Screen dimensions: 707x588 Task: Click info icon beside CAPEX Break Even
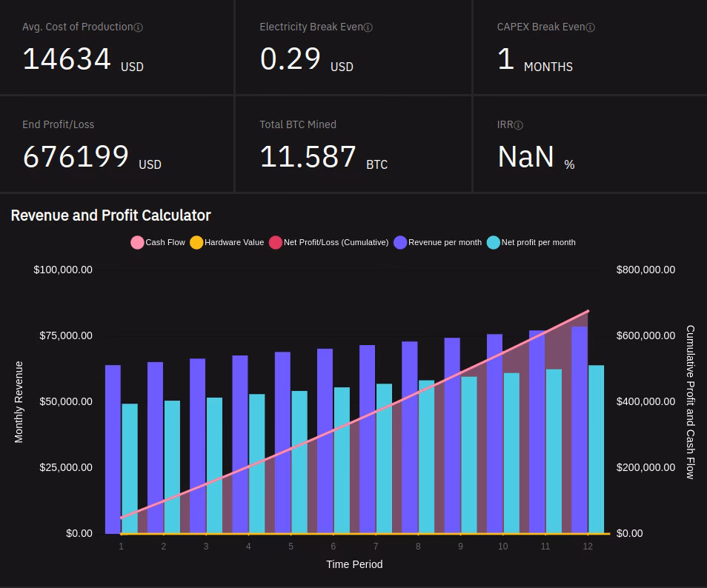[x=591, y=27]
